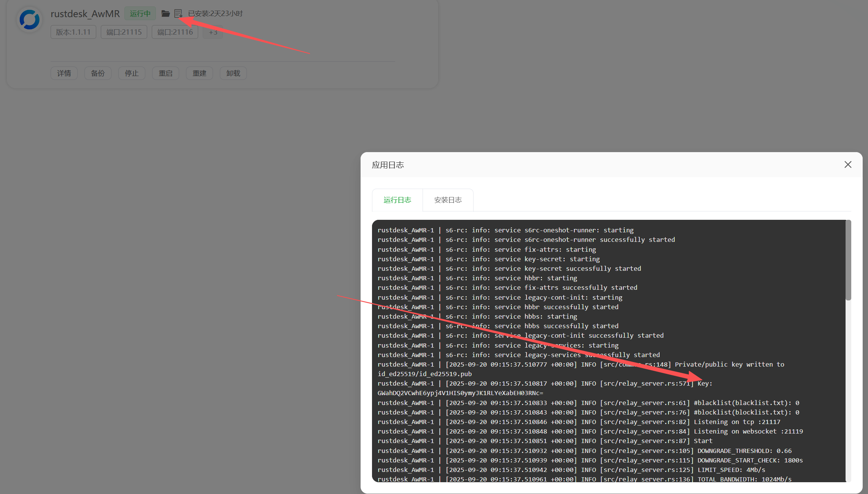Click the key string GWahDQ2VCwhE6ypj4V1HIS0ymyJK1RLYeXabEH03RNc=

click(460, 393)
